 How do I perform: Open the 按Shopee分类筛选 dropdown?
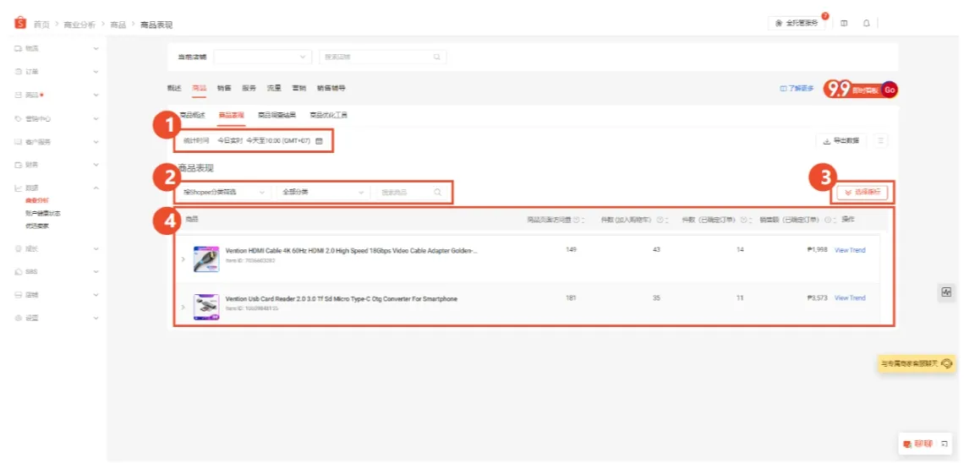click(222, 193)
